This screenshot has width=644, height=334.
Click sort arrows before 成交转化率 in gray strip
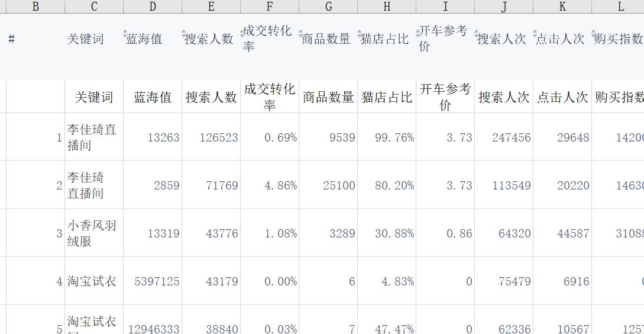pyautogui.click(x=241, y=33)
